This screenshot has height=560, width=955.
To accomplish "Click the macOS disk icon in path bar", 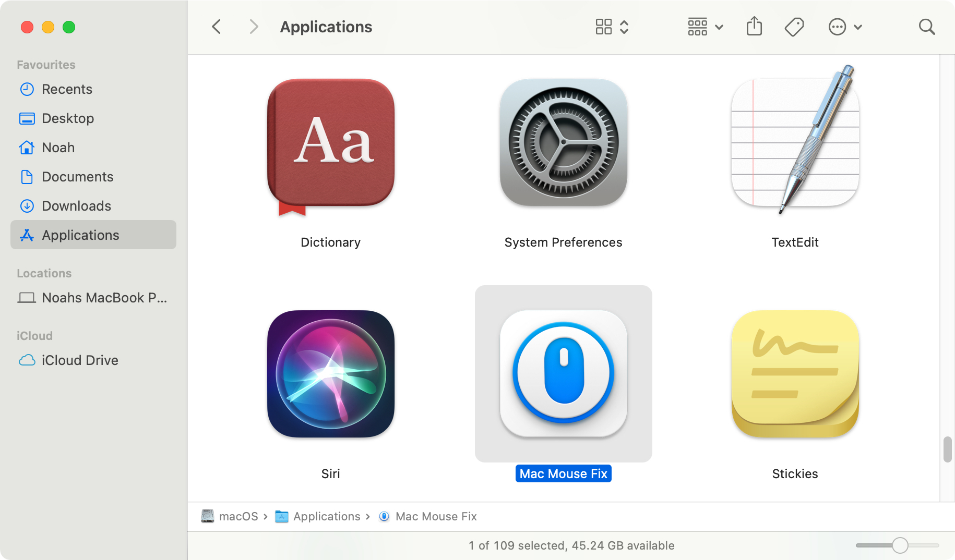I will click(x=208, y=516).
